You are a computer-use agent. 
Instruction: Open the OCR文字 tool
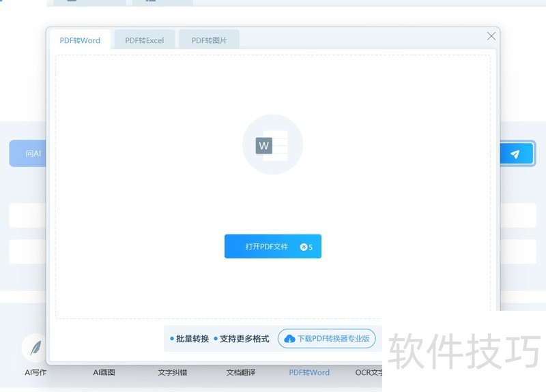[369, 372]
